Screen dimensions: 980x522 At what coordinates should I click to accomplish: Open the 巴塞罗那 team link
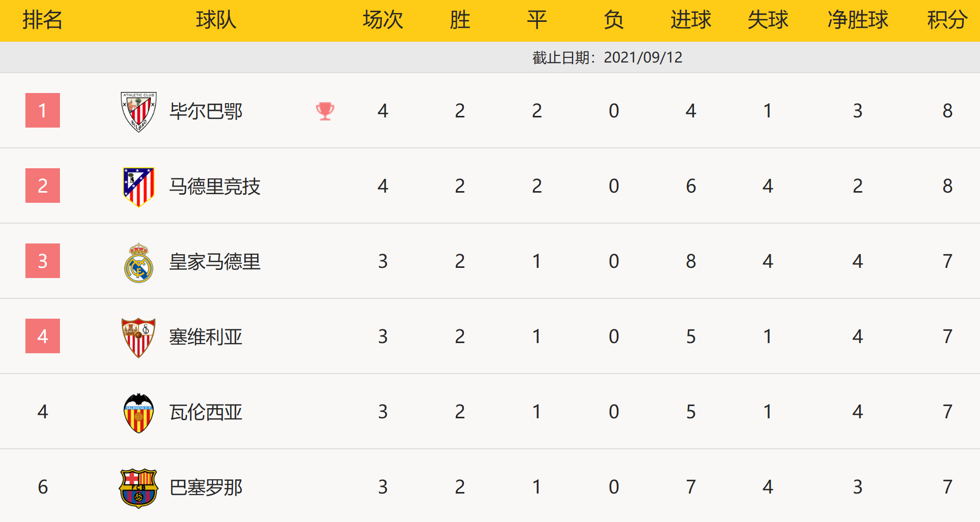point(206,487)
